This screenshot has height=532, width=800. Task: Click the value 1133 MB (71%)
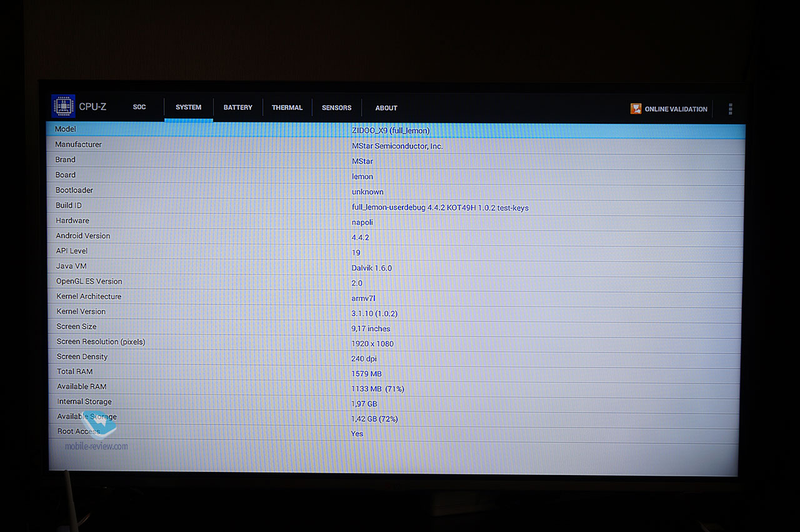click(x=377, y=389)
